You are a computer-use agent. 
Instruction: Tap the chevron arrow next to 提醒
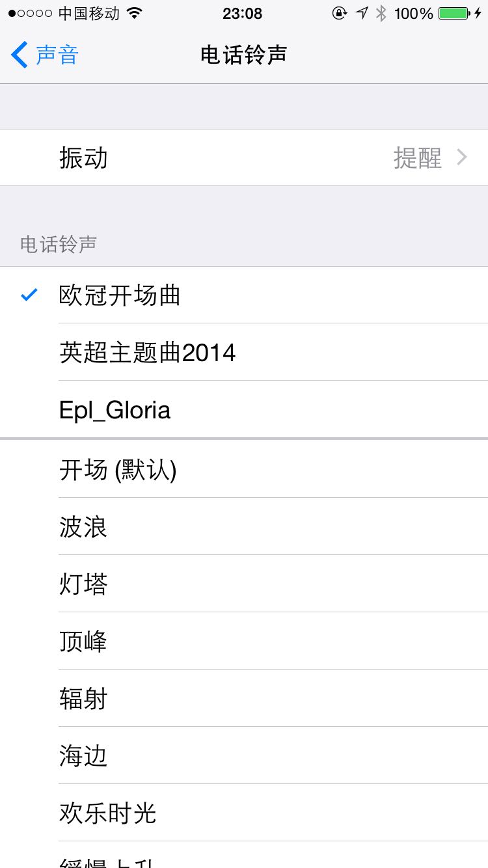tap(462, 157)
